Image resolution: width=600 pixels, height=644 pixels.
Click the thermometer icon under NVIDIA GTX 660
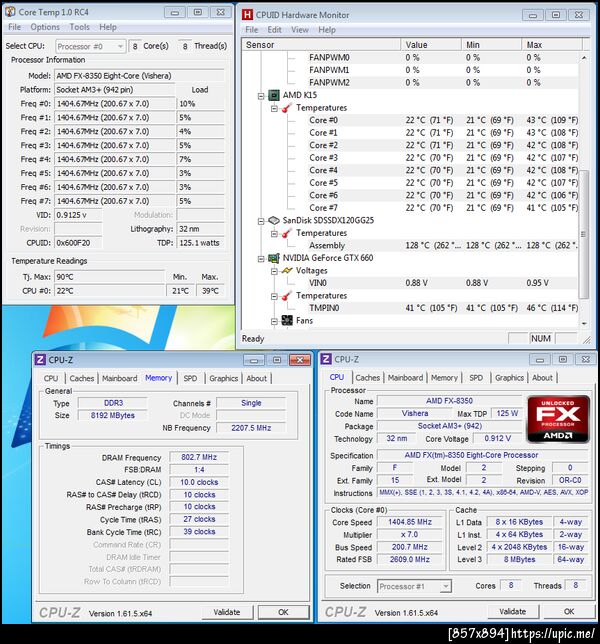287,296
